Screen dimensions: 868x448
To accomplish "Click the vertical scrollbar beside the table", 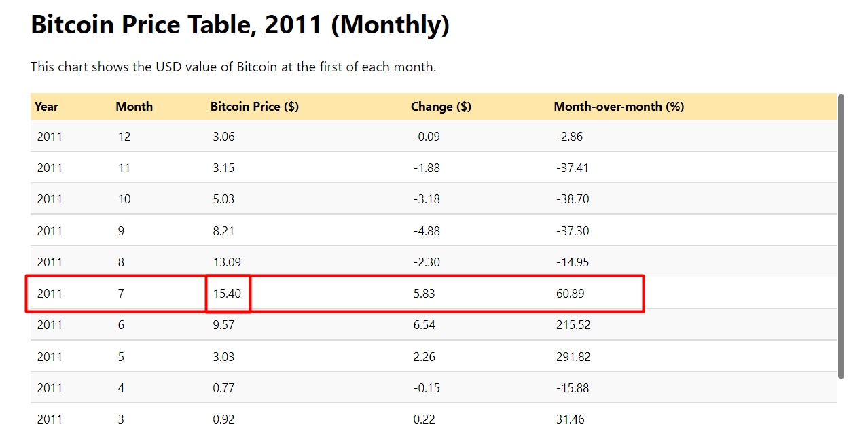I will click(841, 237).
